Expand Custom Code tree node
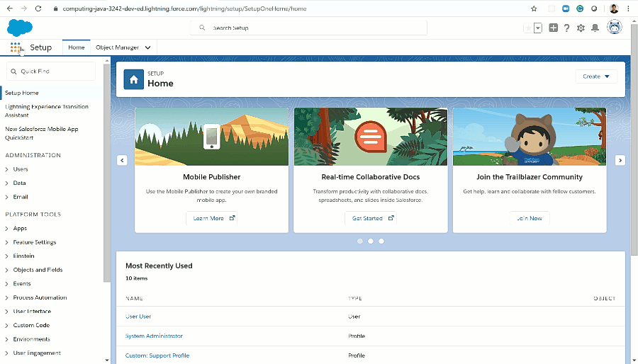 point(6,326)
